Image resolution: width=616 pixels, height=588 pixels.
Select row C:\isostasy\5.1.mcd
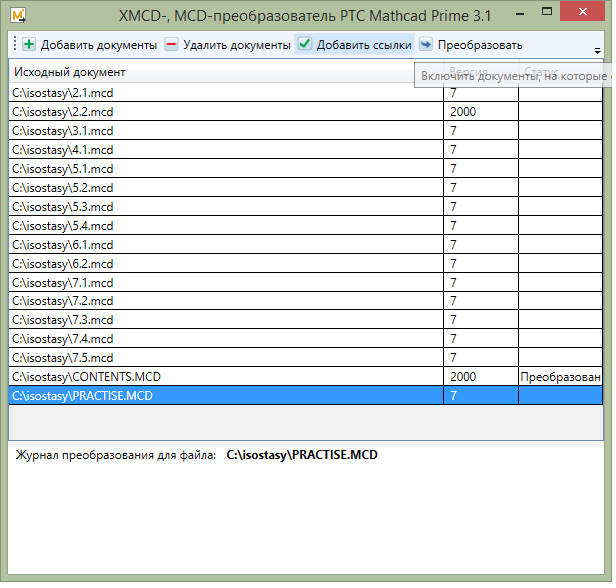[x=305, y=169]
